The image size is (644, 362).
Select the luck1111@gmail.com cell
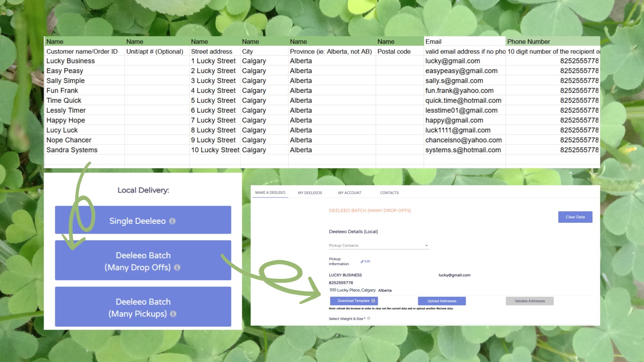click(x=464, y=130)
